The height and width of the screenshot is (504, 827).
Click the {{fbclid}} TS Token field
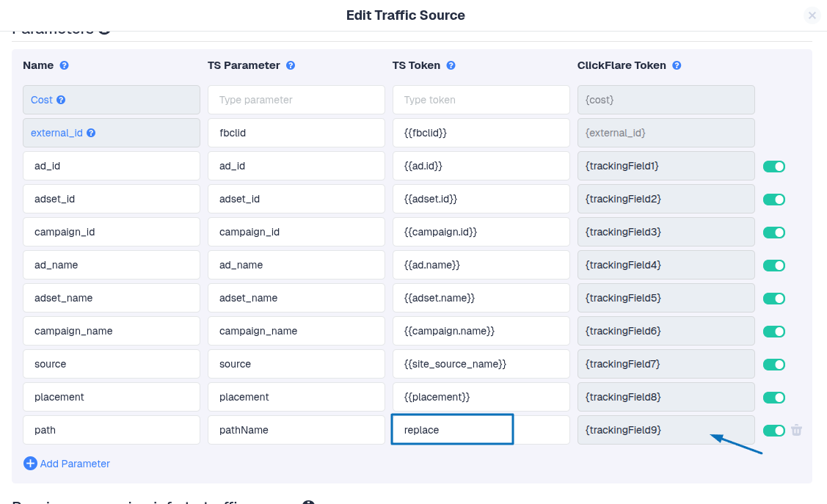coord(481,133)
